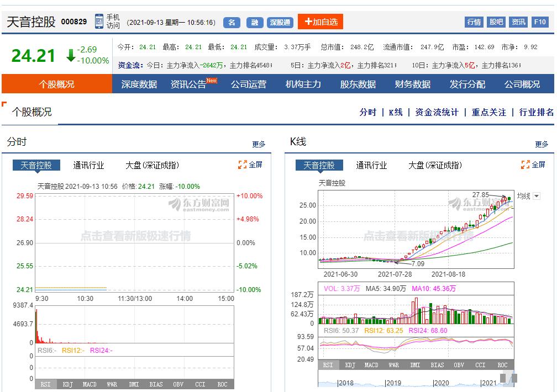Click the 深股通 badge
The image size is (557, 392).
(280, 23)
